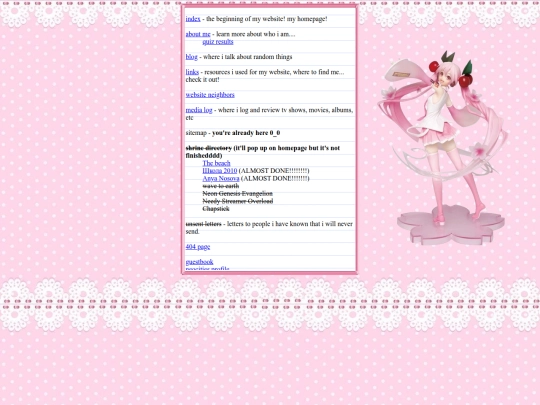Click the sitemap label text
The height and width of the screenshot is (405, 540).
(x=196, y=133)
